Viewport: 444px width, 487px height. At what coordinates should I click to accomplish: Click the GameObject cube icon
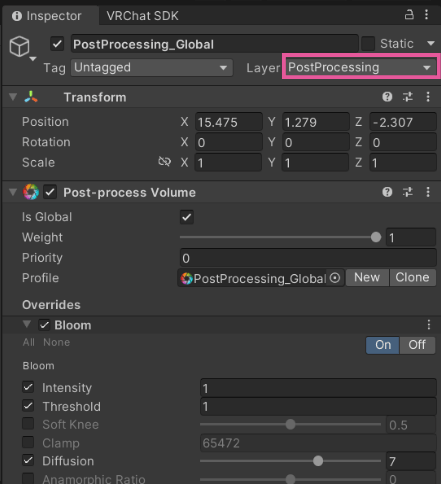click(19, 46)
